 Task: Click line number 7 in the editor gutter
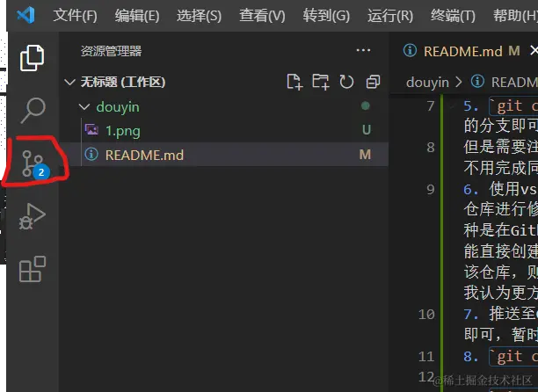click(431, 106)
